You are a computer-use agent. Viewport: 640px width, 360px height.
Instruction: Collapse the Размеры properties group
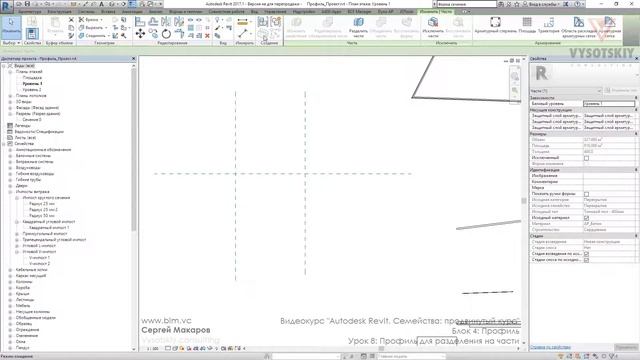click(636, 134)
